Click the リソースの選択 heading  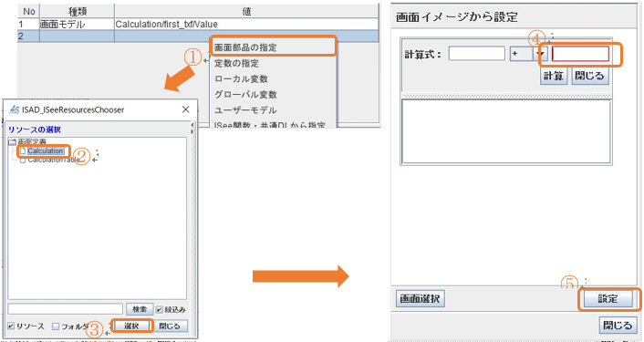pyautogui.click(x=35, y=130)
